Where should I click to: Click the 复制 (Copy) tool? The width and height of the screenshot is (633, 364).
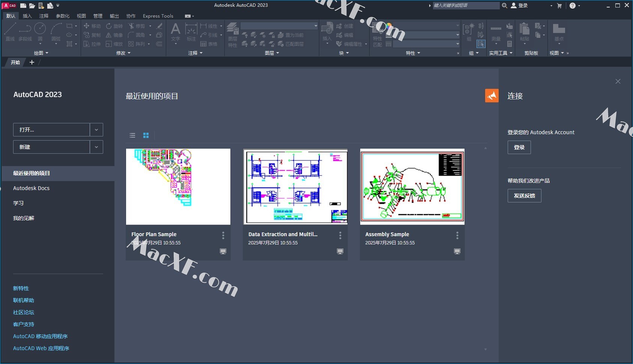(92, 35)
